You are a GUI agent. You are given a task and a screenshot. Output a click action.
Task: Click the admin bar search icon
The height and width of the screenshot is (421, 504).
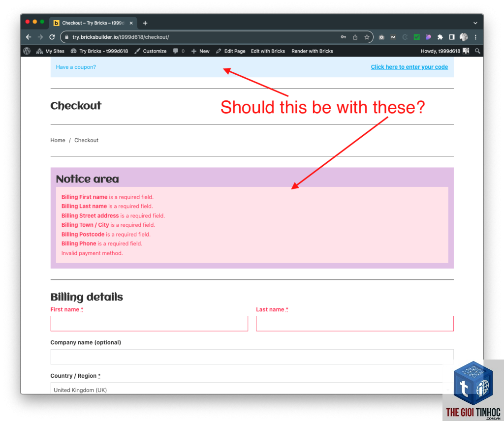click(x=477, y=51)
